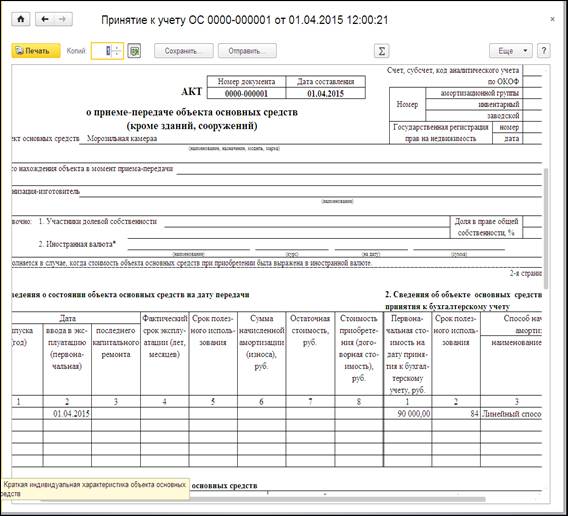The image size is (568, 516).
Task: Open the Еще dropdown menu
Action: pos(511,51)
